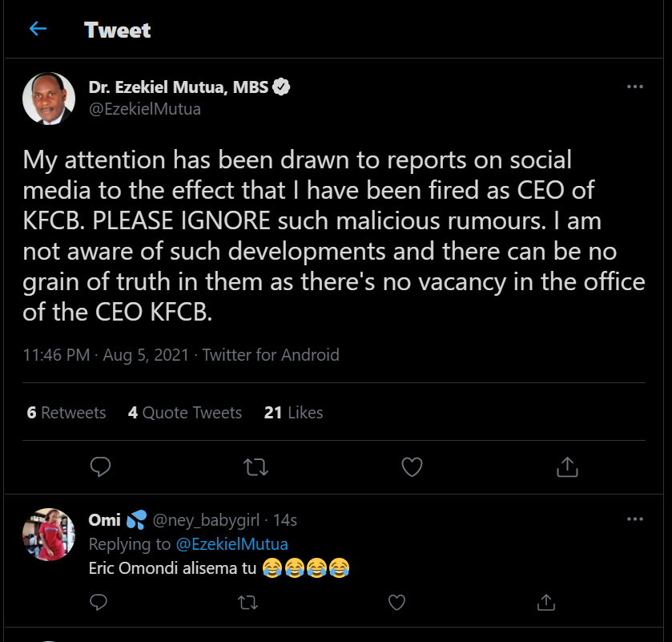Open more options on main tweet
672x642 pixels.
point(635,87)
